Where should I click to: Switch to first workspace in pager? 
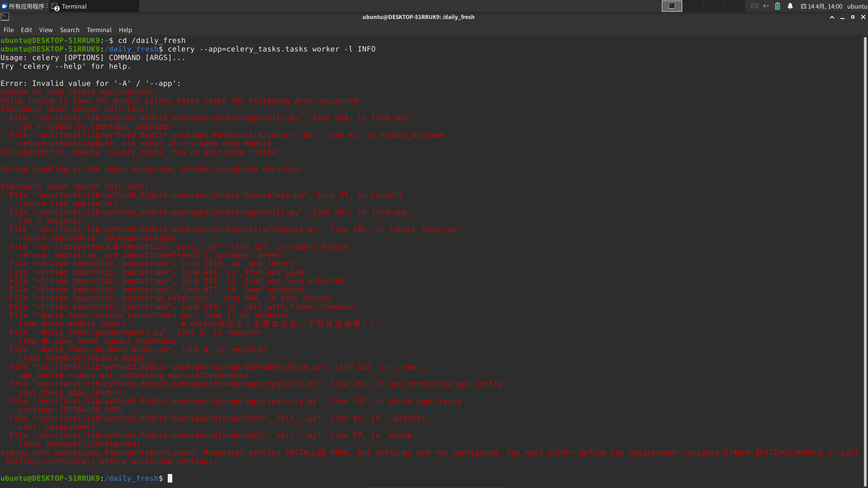click(x=672, y=6)
